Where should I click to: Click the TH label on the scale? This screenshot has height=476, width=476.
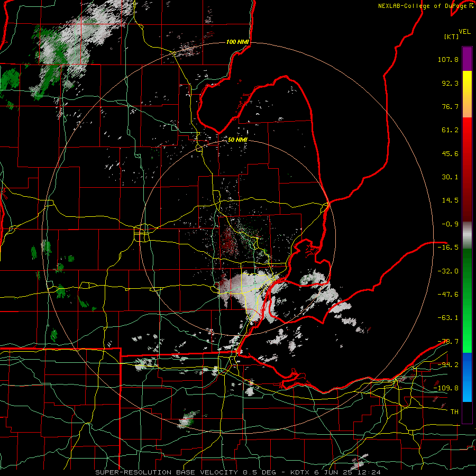point(454,412)
